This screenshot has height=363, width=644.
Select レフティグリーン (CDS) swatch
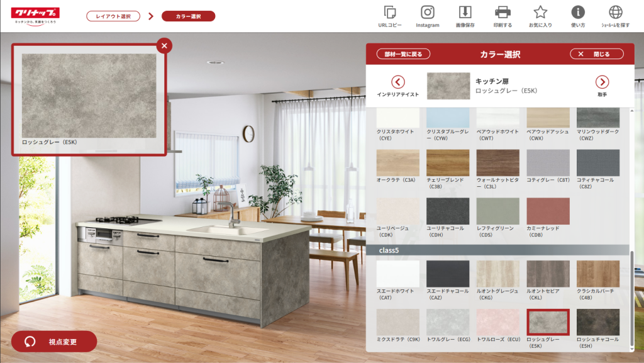point(497,211)
